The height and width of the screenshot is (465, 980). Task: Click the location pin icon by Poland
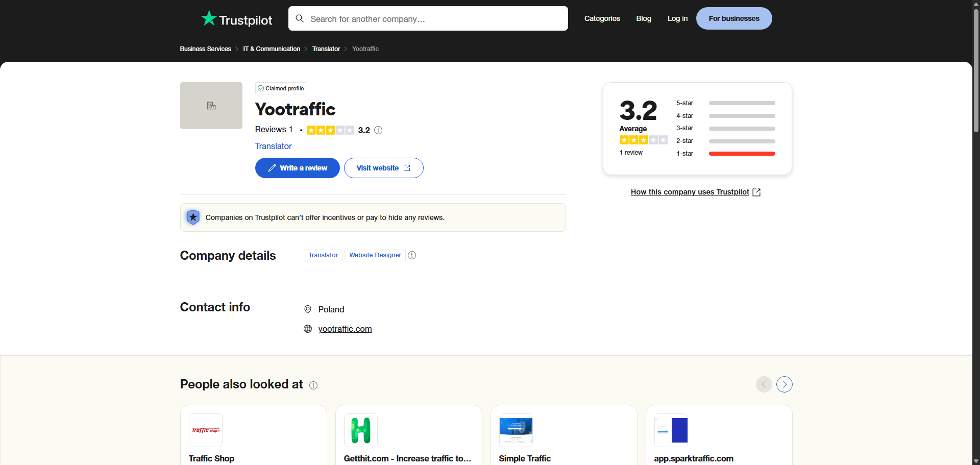click(308, 309)
